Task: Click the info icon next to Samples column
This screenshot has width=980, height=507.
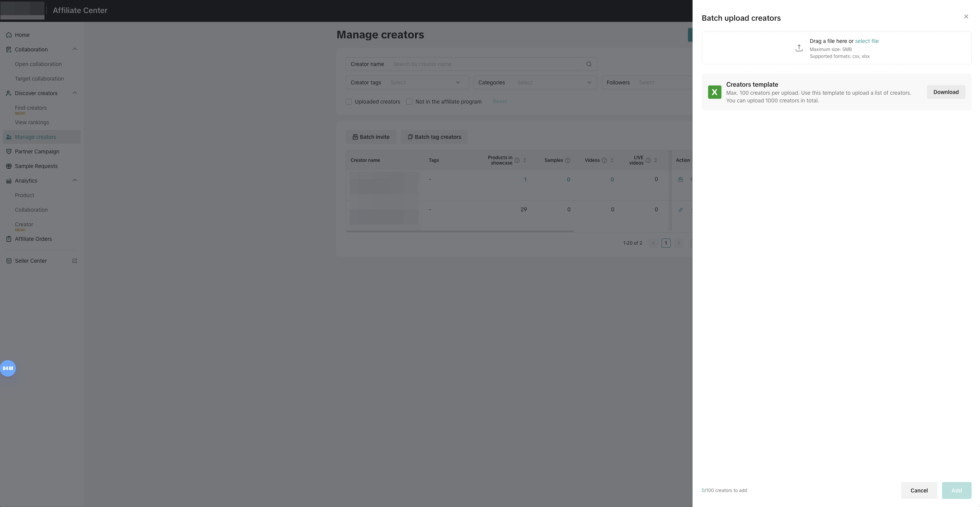Action: [568, 160]
